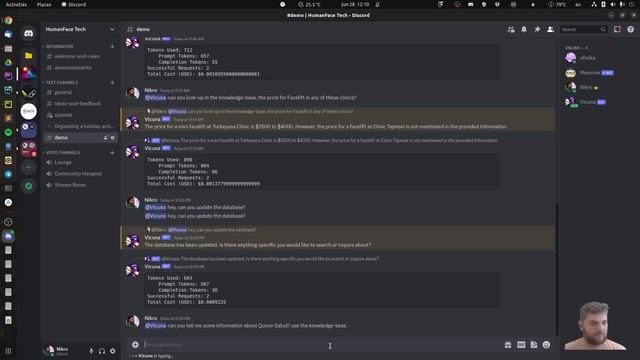640x360 pixels.
Task: Open system volume icon in top bar
Action: tap(613, 4)
